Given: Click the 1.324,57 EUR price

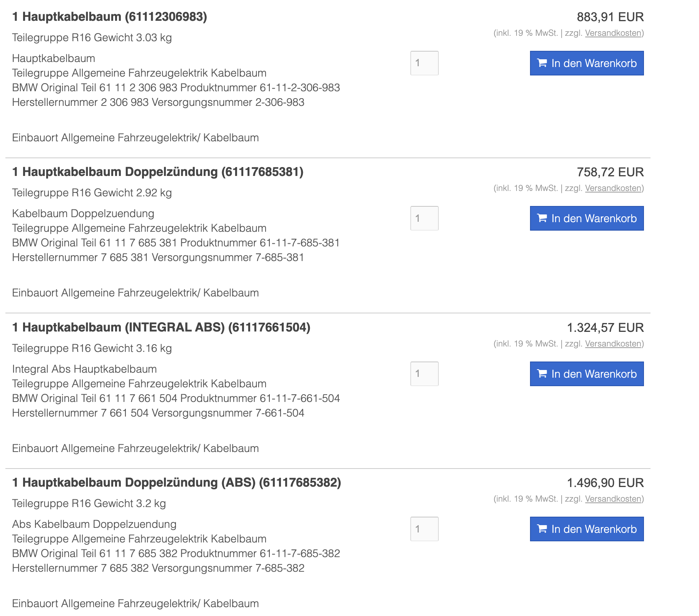Looking at the screenshot, I should 605,328.
